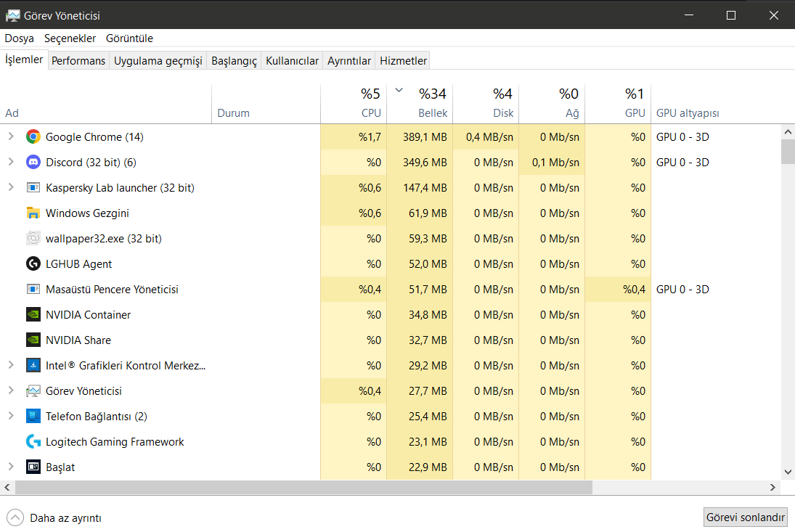Expand the Google Chrome process group
This screenshot has height=532, width=795.
tap(11, 136)
